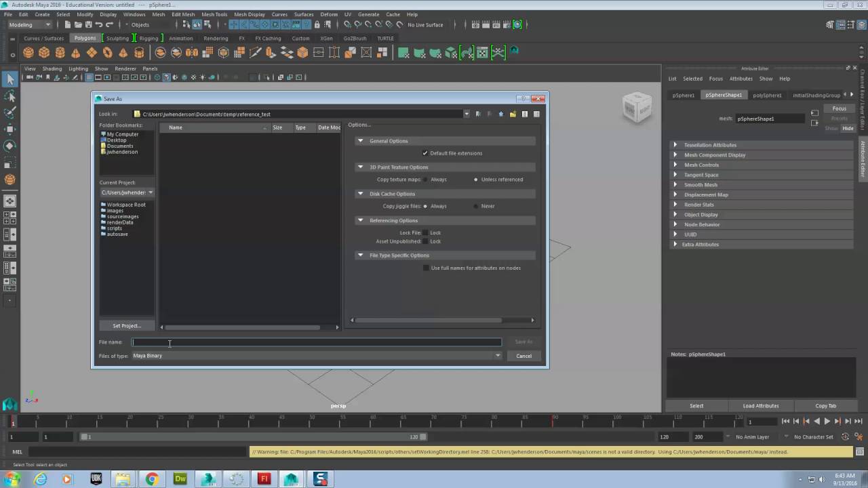Image resolution: width=868 pixels, height=488 pixels.
Task: Select Always for Copy texture maps
Action: click(426, 180)
